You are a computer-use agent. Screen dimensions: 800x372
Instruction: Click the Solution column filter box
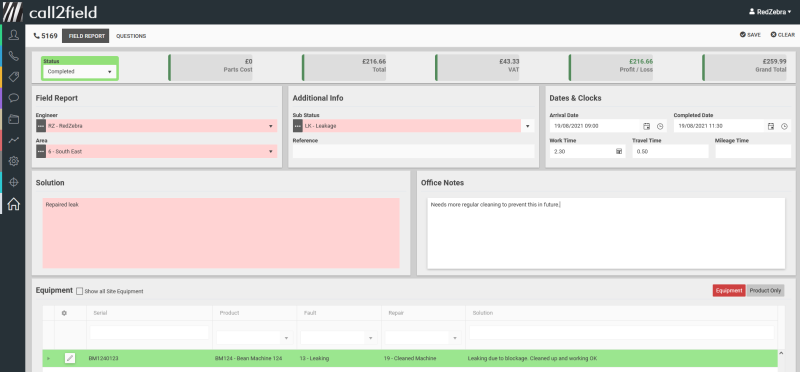pos(622,333)
